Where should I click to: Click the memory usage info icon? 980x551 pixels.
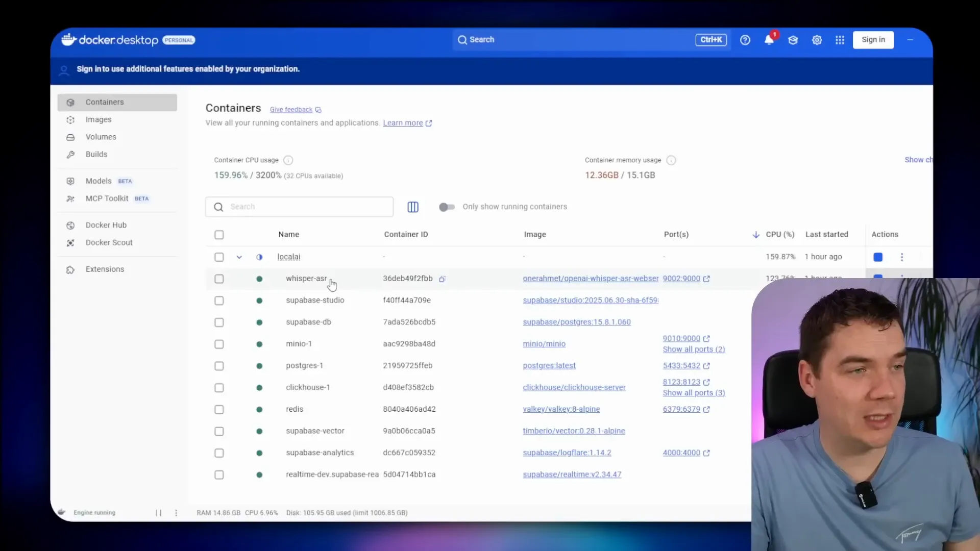pos(671,160)
